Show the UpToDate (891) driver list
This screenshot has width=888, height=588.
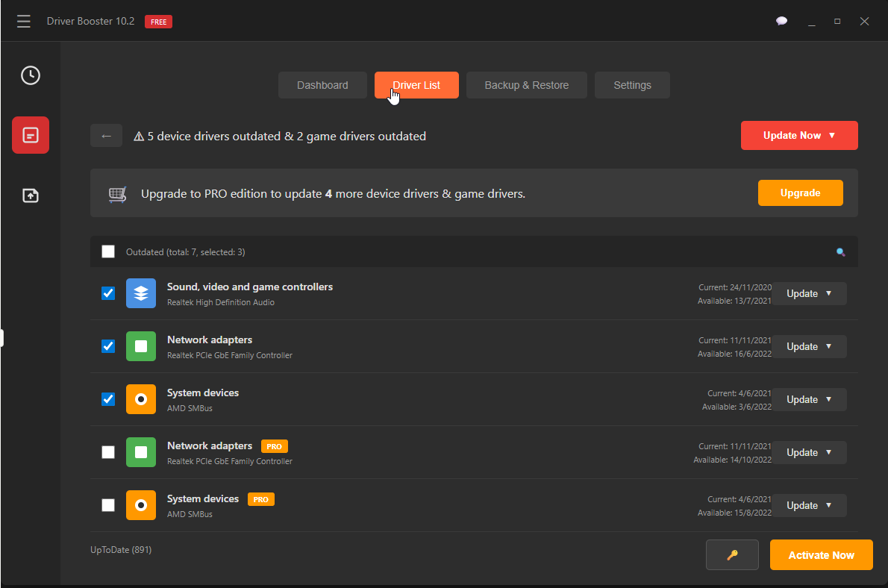click(x=120, y=549)
